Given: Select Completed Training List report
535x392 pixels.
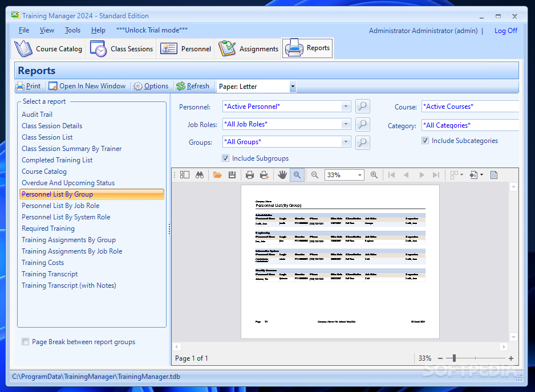Looking at the screenshot, I should pyautogui.click(x=57, y=160).
